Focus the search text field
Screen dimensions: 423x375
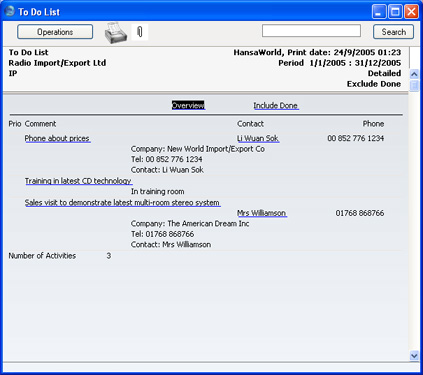tap(311, 31)
